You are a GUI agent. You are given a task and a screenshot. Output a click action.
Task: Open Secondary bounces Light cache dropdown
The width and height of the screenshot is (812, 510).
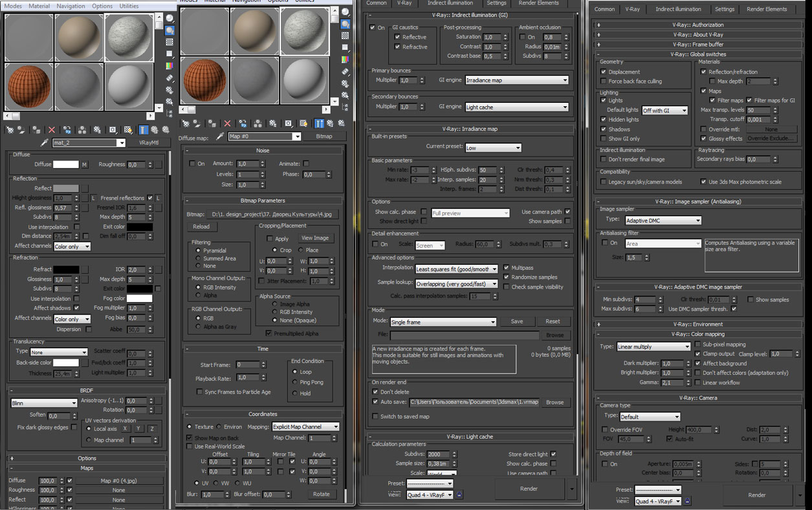pyautogui.click(x=516, y=107)
